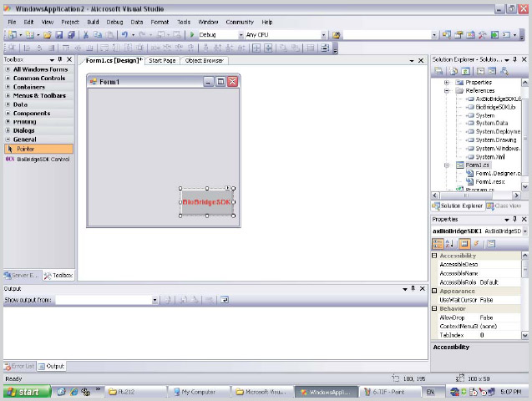Click the Copy toolbar icon

tap(98, 34)
